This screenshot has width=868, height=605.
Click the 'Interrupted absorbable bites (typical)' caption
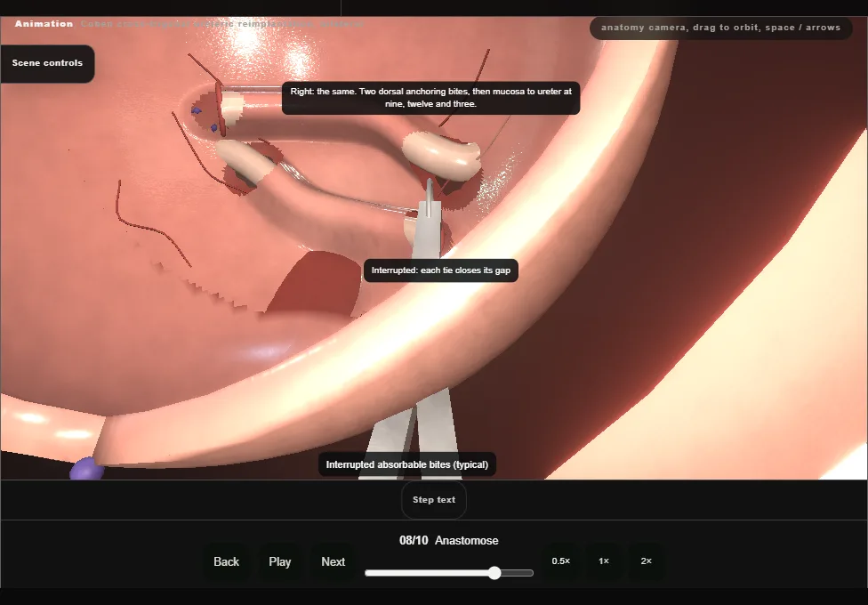pyautogui.click(x=407, y=464)
